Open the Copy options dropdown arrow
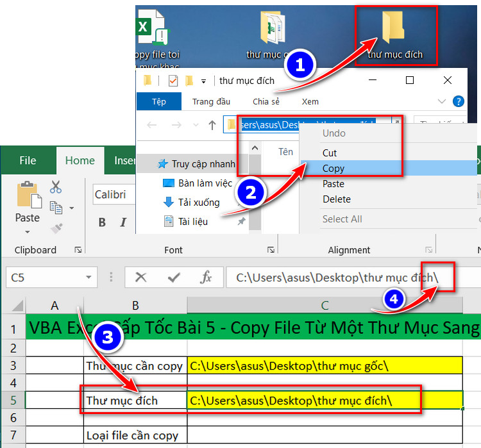The image size is (481, 448). (71, 208)
